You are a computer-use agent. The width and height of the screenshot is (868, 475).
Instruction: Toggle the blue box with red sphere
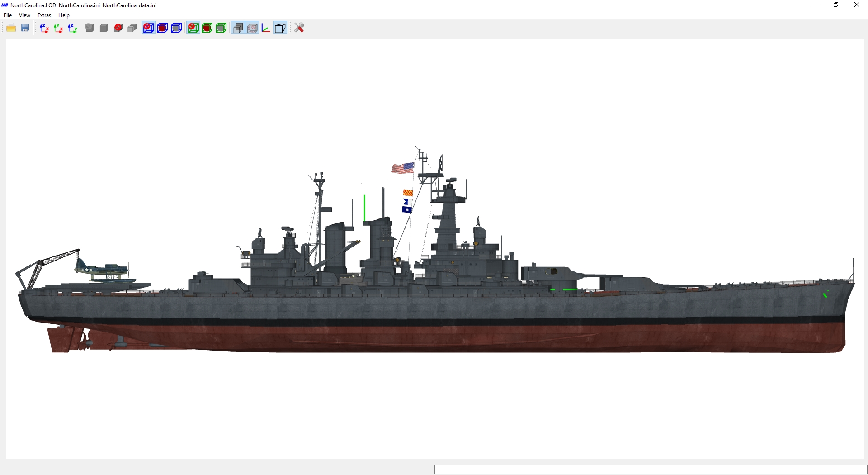[x=162, y=28]
